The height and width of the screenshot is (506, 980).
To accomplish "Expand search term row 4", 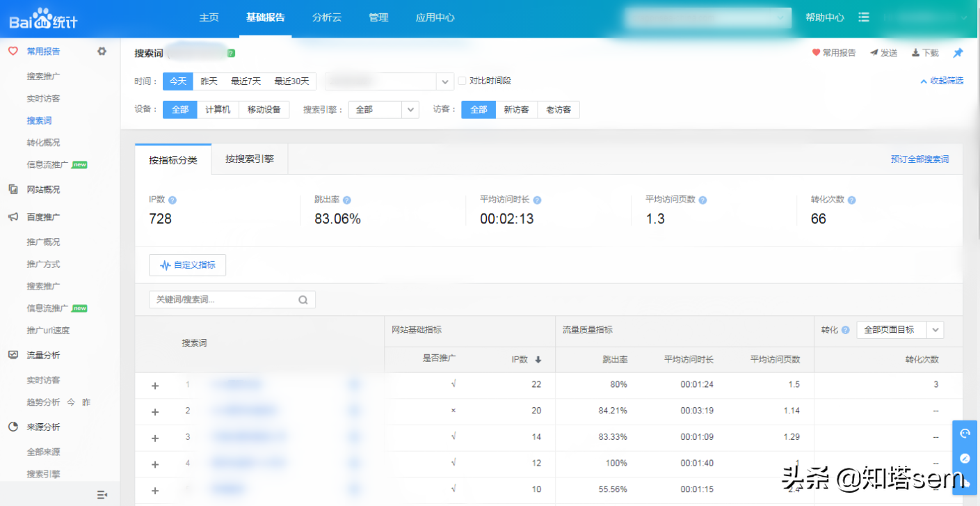I will [155, 464].
